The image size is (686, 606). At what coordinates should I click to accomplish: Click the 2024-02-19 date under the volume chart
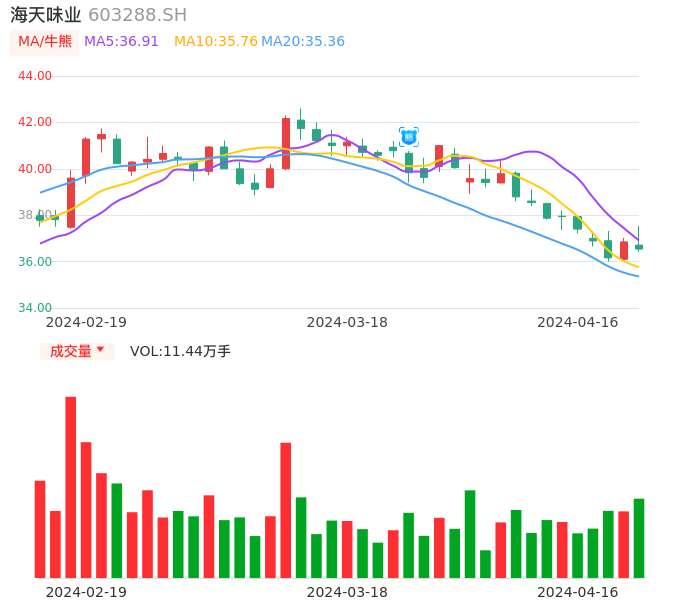86,592
